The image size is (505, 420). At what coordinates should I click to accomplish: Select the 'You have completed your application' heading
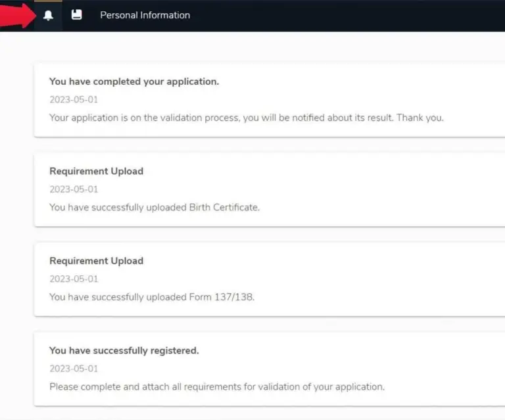pyautogui.click(x=134, y=82)
